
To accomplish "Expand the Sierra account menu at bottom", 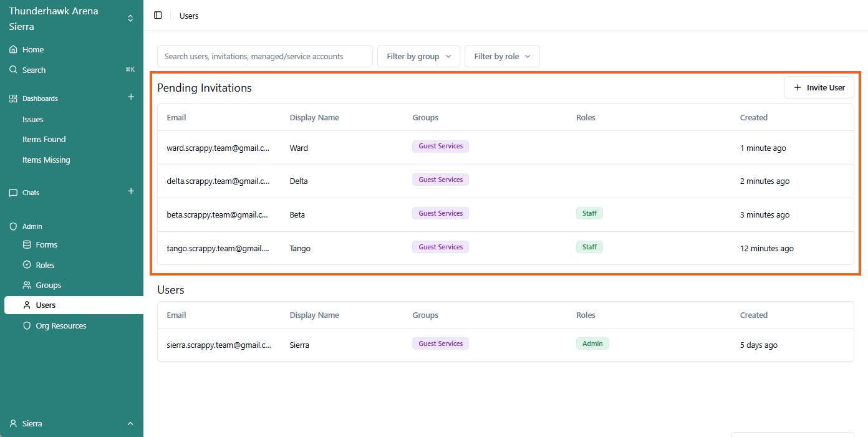I will [x=130, y=424].
